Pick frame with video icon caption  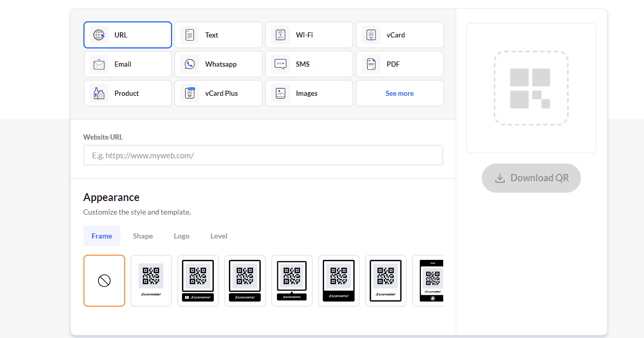pos(198,281)
